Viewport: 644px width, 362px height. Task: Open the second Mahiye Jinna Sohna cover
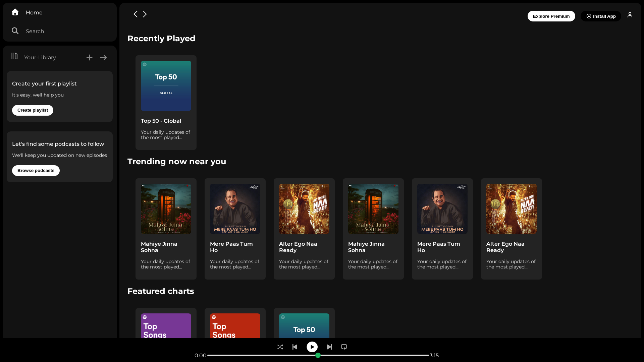coord(373,209)
